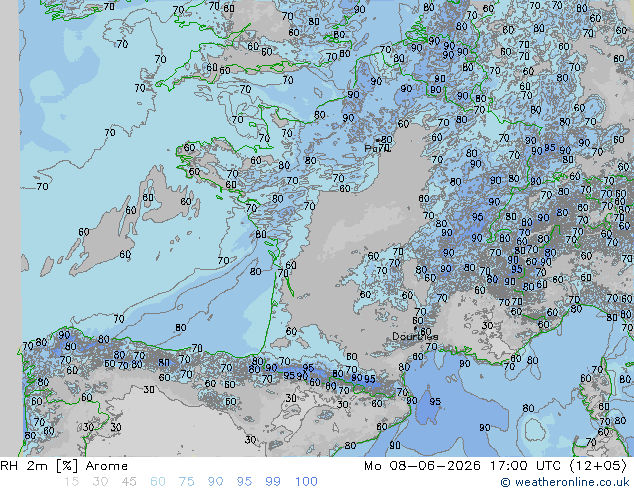Select the 95 value in the color legend
The height and width of the screenshot is (490, 634).
(244, 482)
